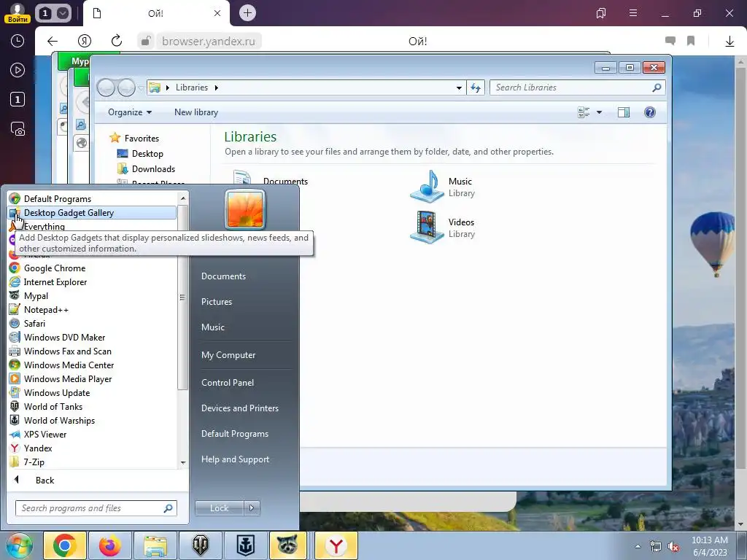Open My Computer from Start menu
The image size is (747, 560).
228,355
